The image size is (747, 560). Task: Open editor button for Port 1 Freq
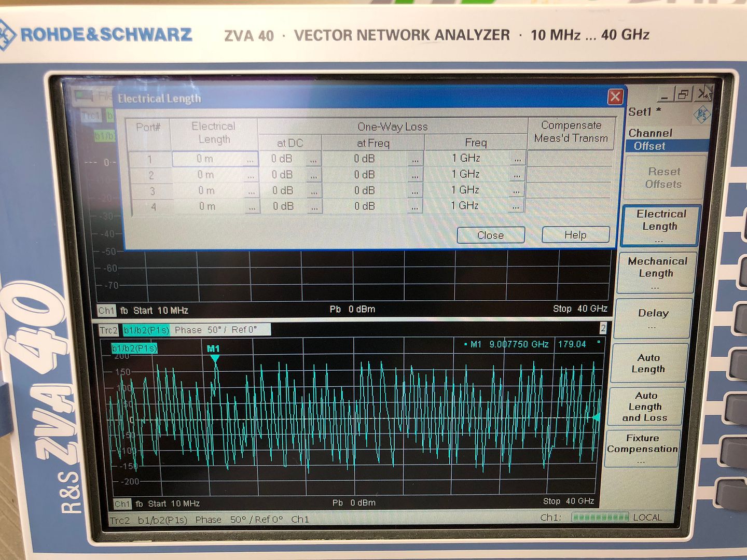click(517, 159)
